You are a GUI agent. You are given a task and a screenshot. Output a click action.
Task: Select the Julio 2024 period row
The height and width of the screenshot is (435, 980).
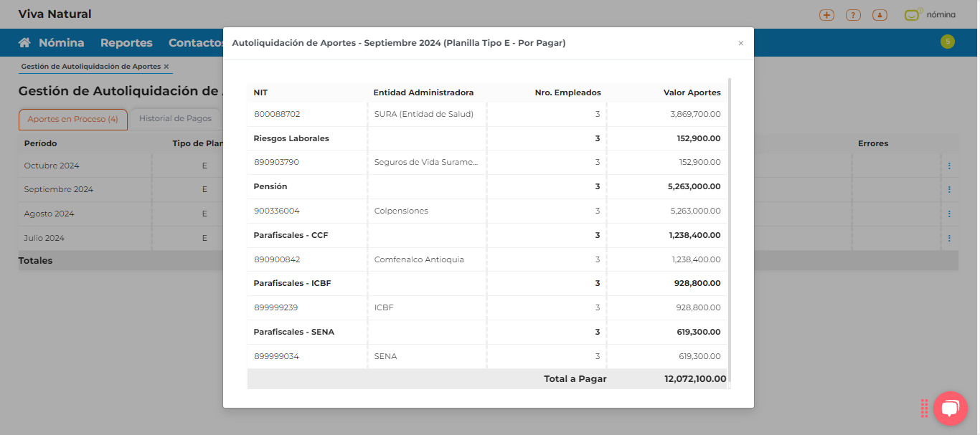(x=44, y=238)
